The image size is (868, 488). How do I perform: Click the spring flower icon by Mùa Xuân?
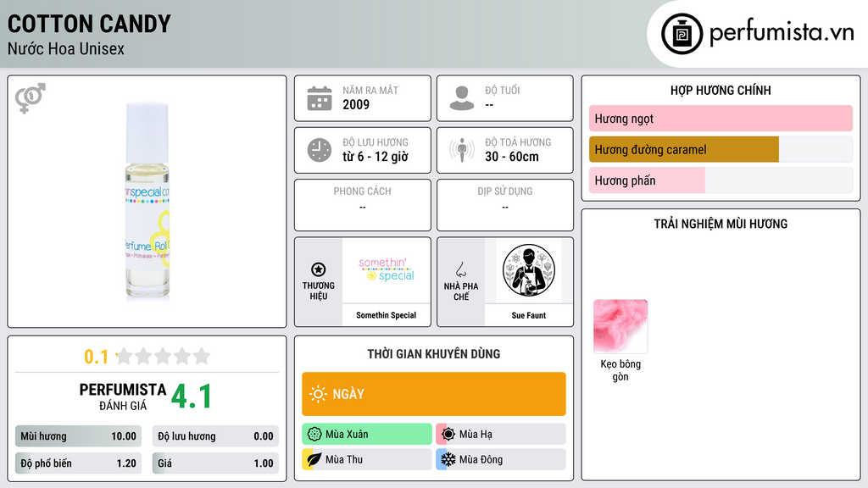pos(314,435)
